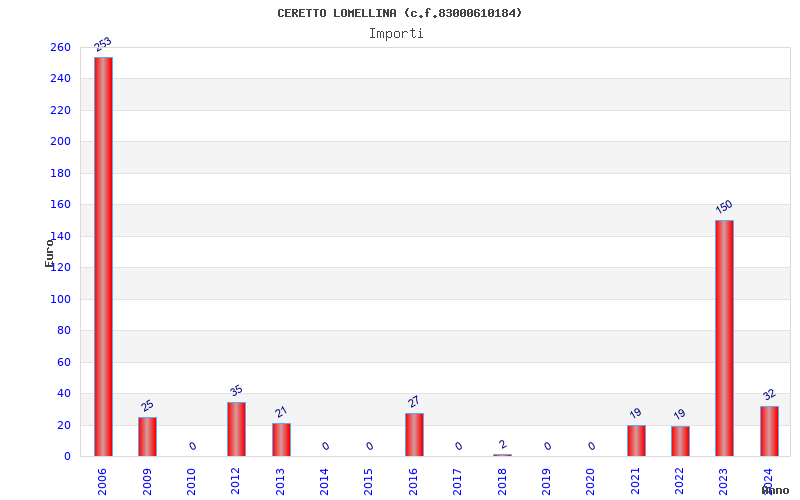The image size is (800, 500).
Task: Click the 2016 bar with value 27
Action: point(414,435)
